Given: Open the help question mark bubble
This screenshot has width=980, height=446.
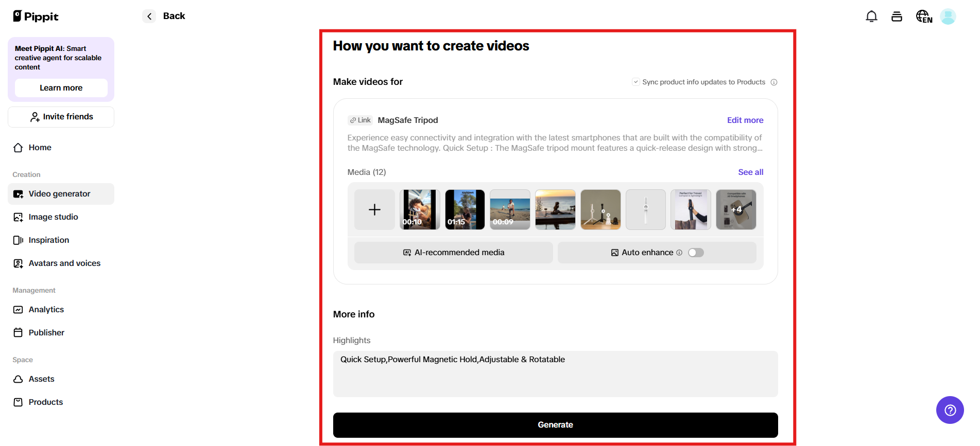Looking at the screenshot, I should coord(950,410).
